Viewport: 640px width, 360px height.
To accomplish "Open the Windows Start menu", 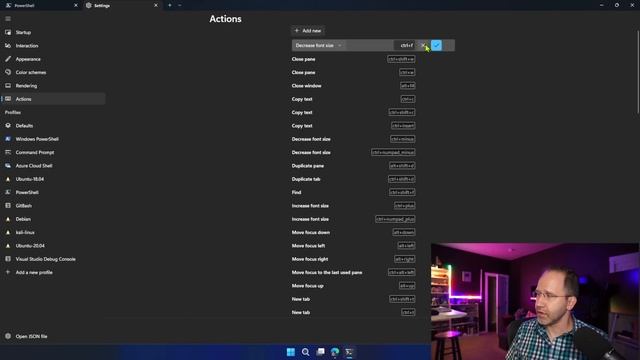I will pyautogui.click(x=291, y=352).
